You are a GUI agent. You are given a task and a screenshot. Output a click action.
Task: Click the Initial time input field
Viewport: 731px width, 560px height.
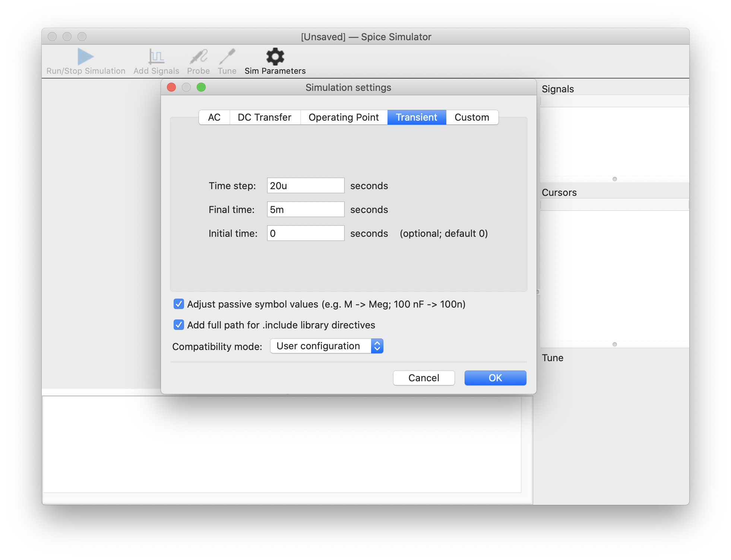tap(306, 233)
